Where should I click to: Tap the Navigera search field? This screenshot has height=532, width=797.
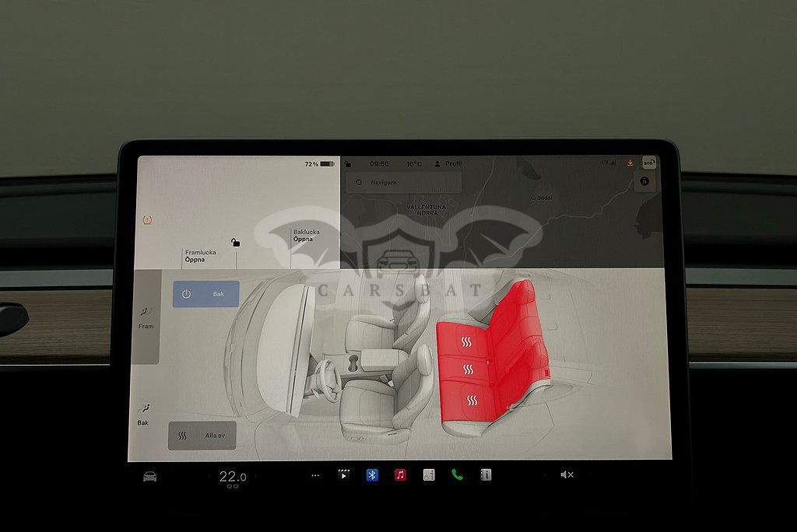(x=405, y=183)
